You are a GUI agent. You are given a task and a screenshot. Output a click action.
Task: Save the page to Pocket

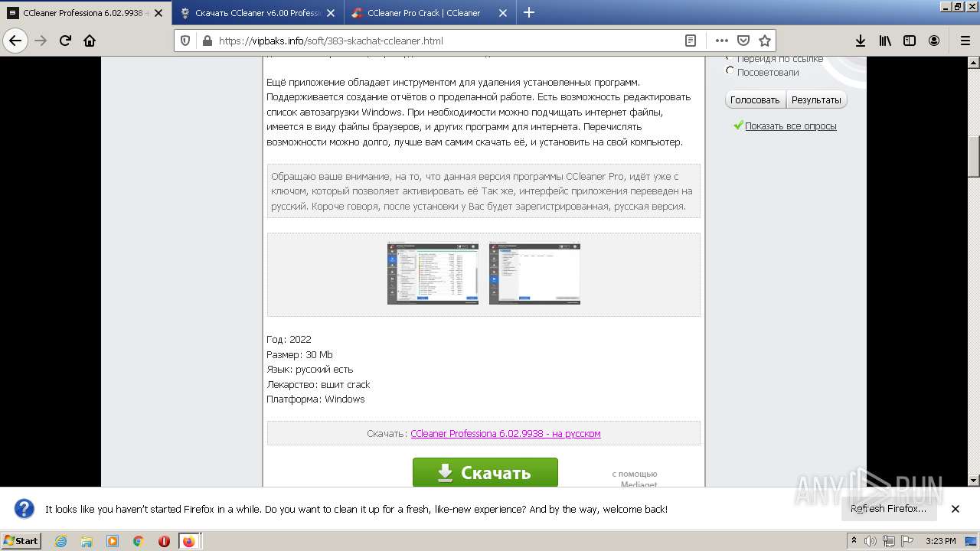click(743, 41)
